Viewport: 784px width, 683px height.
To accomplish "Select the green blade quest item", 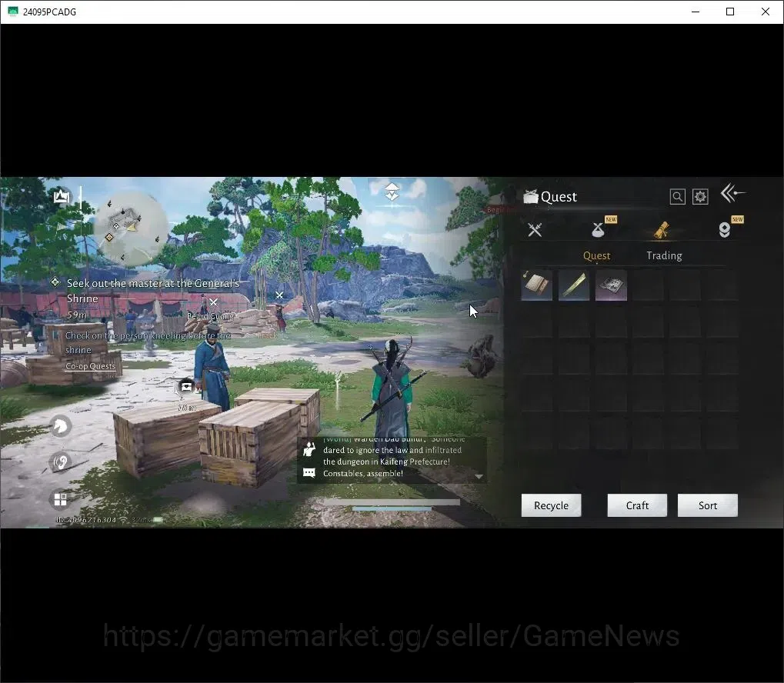I will click(x=573, y=285).
